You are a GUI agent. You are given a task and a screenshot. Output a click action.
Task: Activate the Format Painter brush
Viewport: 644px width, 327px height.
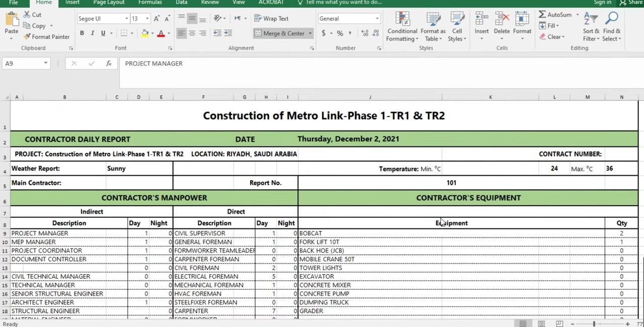tap(46, 37)
